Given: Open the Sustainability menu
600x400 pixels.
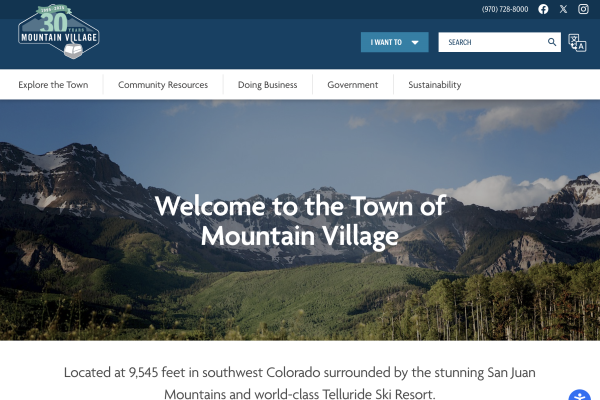Looking at the screenshot, I should coord(435,85).
